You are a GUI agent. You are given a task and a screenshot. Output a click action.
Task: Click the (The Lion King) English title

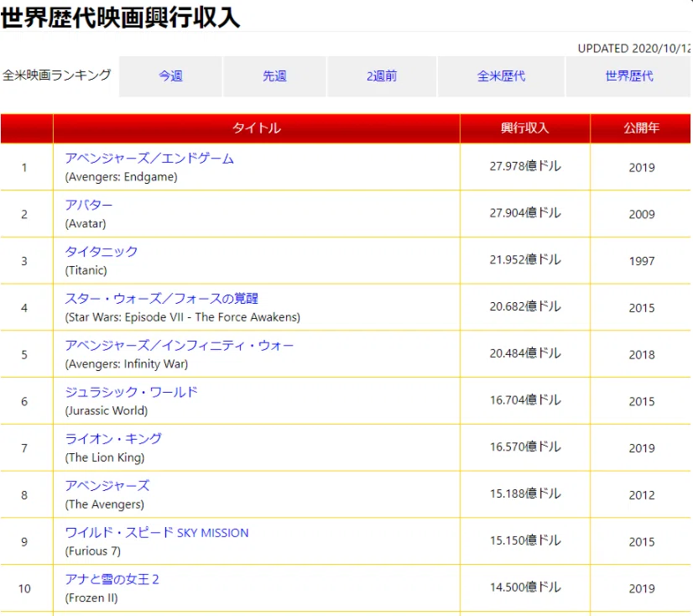point(105,457)
